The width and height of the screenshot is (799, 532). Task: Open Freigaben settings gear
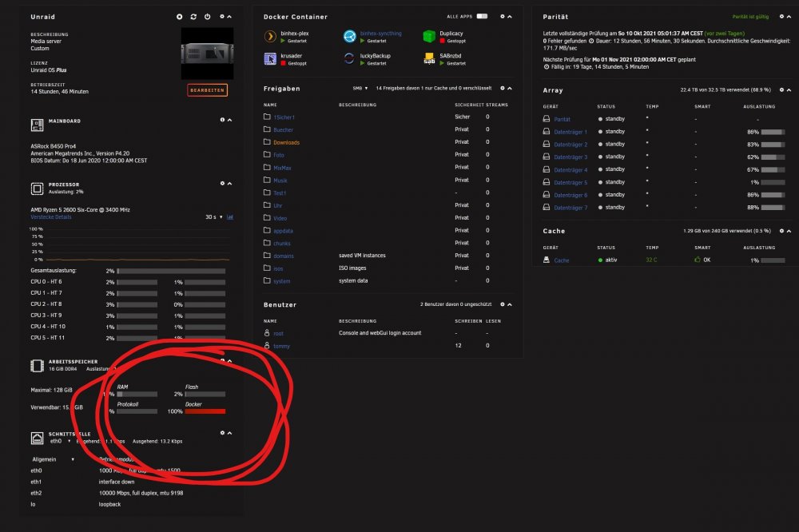503,88
